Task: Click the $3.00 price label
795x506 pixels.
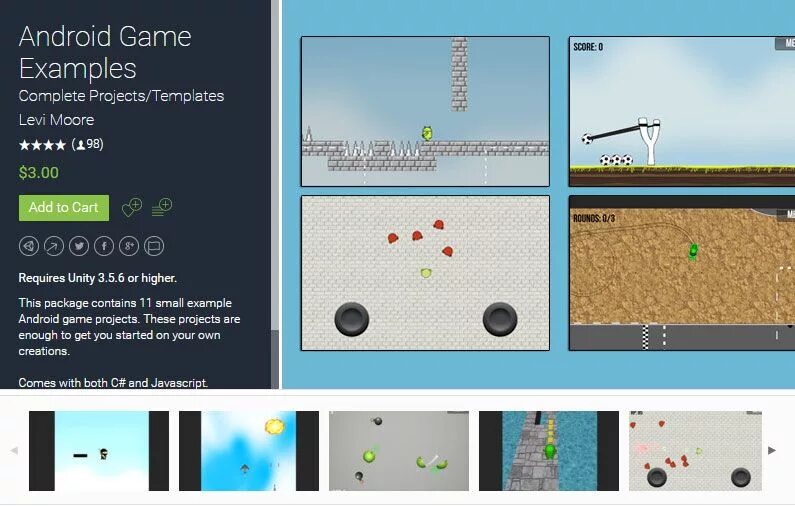Action: (39, 173)
